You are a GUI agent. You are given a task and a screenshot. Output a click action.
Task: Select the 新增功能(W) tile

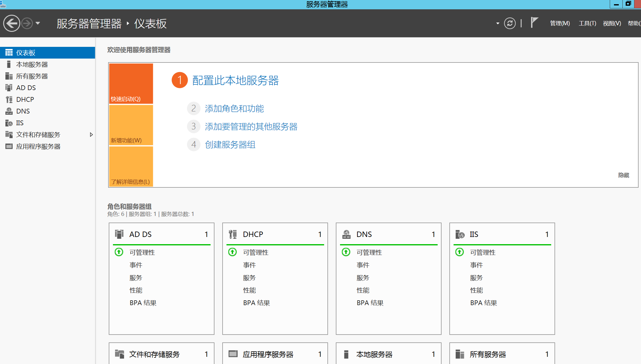(131, 125)
